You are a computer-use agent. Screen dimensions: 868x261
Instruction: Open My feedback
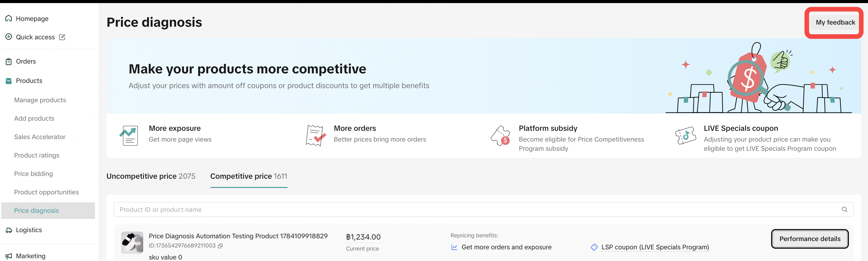(835, 22)
